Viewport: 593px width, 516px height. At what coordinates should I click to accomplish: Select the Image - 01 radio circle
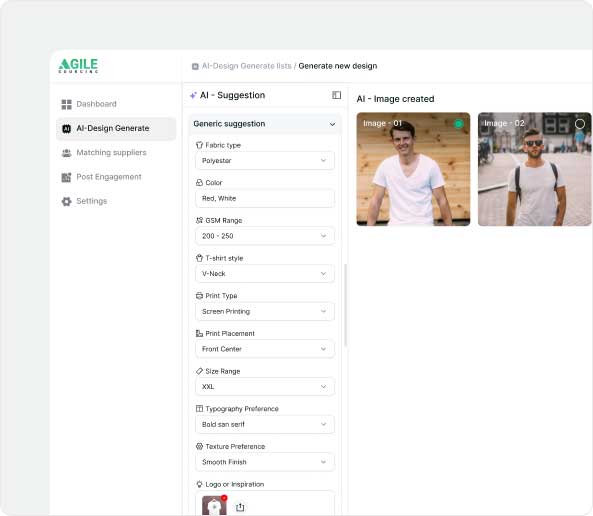coord(459,123)
